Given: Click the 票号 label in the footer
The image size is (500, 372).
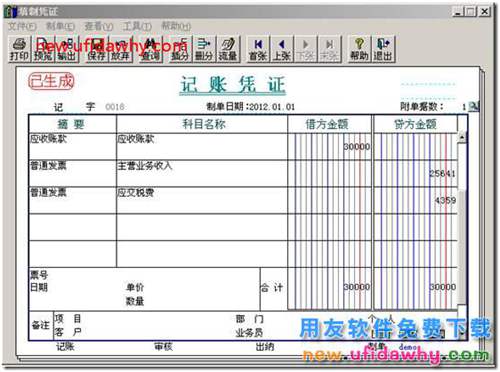Looking at the screenshot, I should point(39,275).
